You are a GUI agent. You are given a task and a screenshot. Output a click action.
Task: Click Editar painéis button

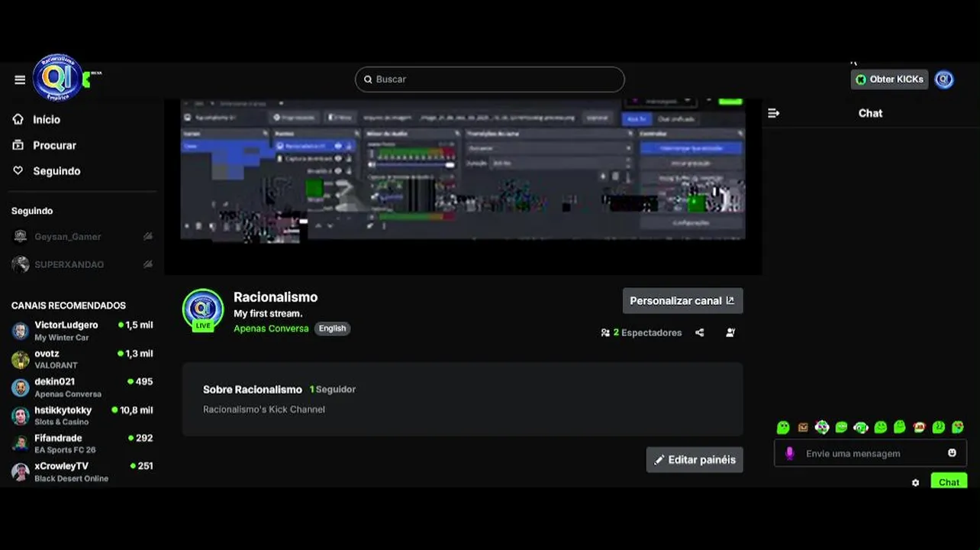695,460
